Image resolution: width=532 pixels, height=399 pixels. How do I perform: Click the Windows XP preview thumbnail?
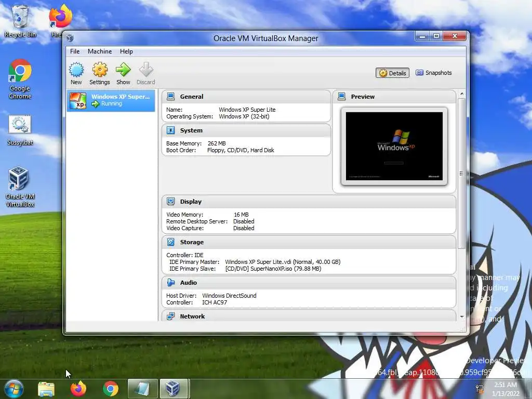(394, 146)
